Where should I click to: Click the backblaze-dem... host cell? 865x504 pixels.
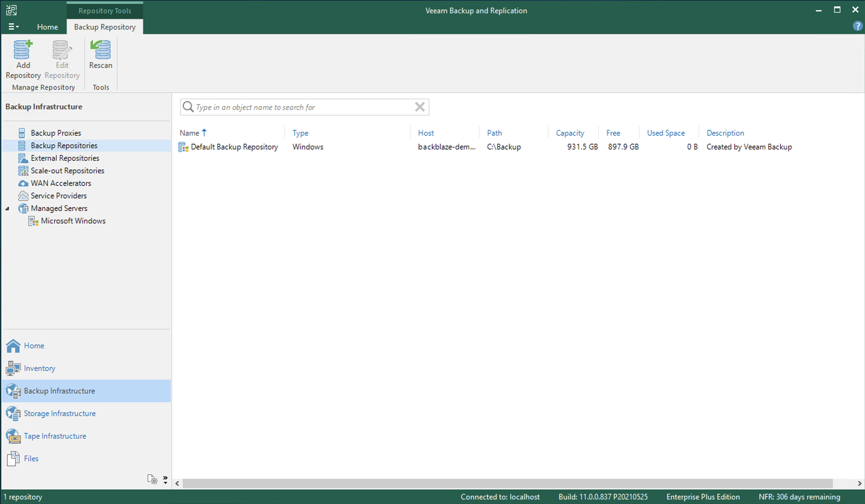(447, 147)
